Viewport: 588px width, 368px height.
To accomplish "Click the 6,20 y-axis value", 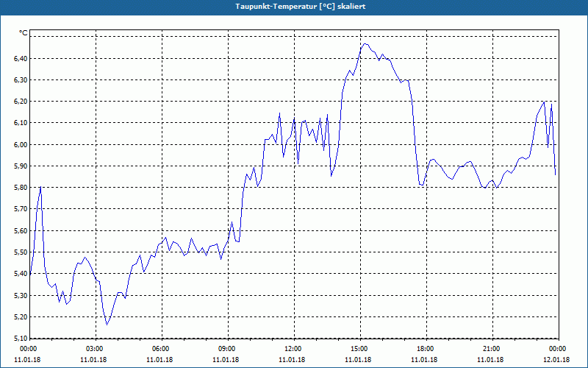I will 21,102.
